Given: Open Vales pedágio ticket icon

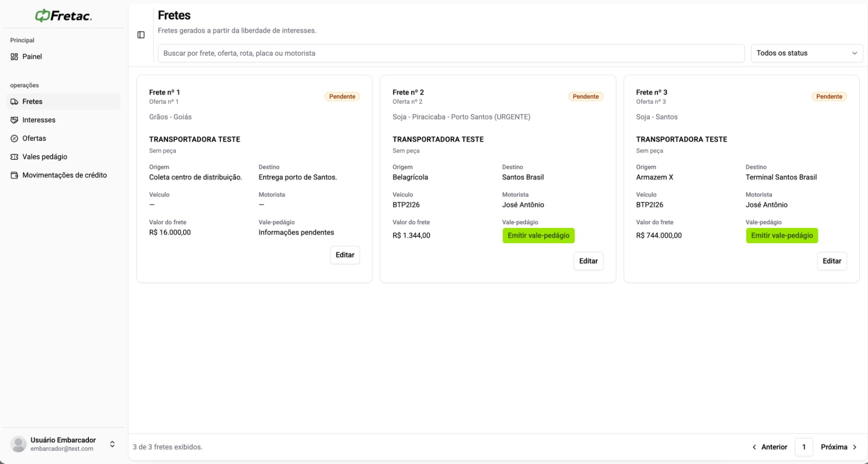Looking at the screenshot, I should 14,157.
